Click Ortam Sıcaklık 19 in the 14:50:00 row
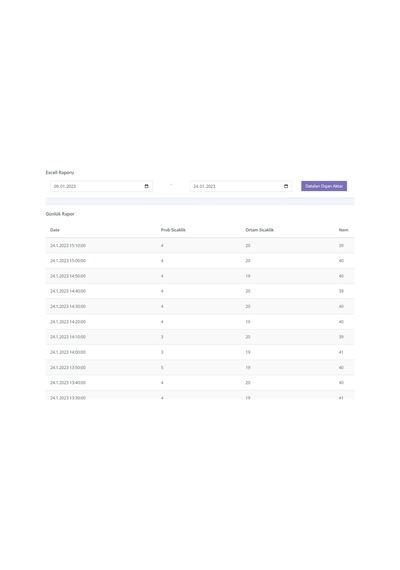400x570 pixels. coord(248,276)
